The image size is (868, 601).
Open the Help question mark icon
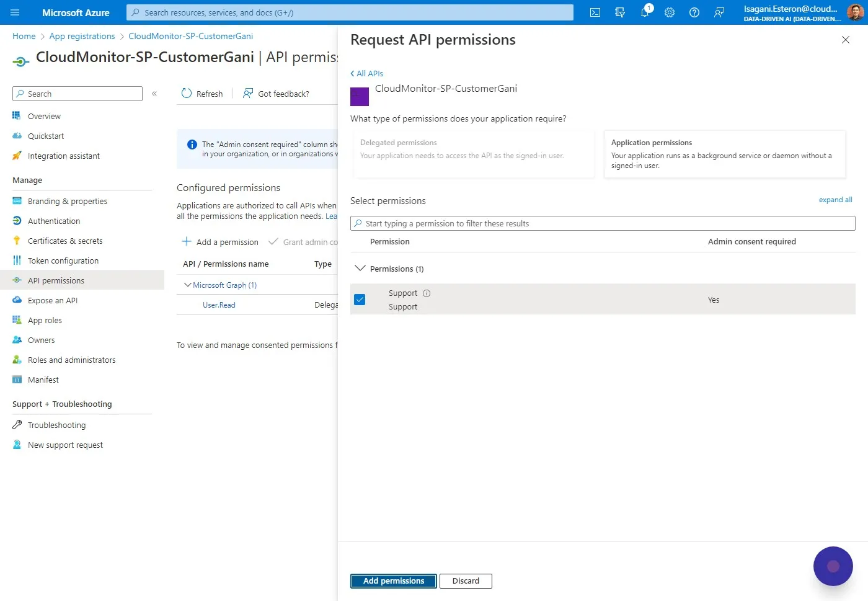coord(694,12)
